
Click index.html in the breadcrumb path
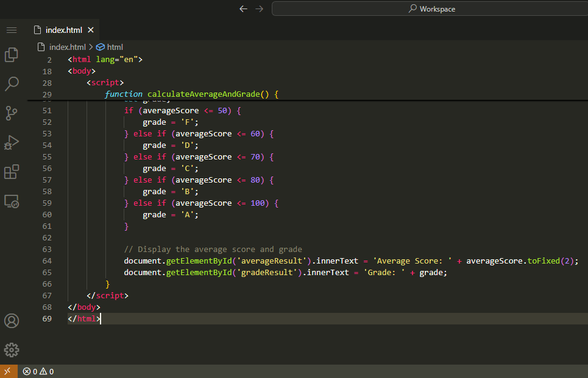[x=67, y=47]
